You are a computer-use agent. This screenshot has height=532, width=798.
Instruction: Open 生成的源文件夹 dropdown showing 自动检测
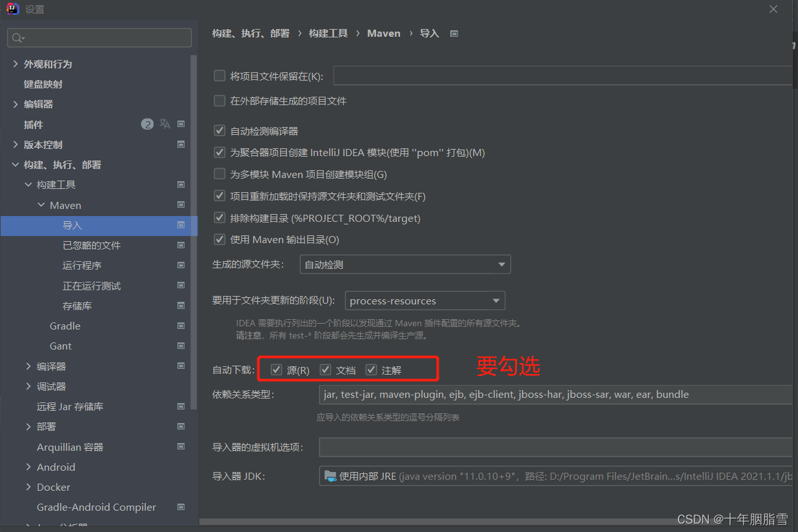(405, 264)
